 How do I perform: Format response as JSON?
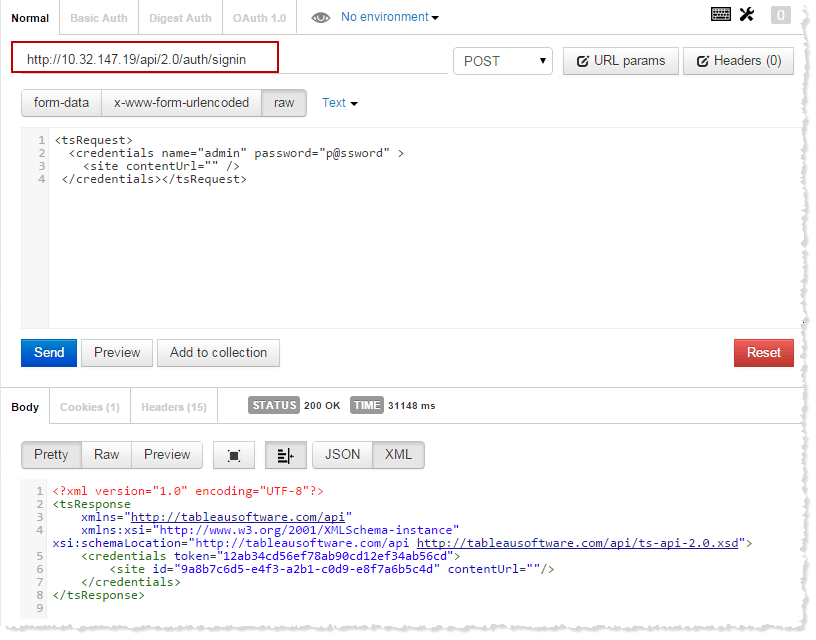pyautogui.click(x=341, y=455)
